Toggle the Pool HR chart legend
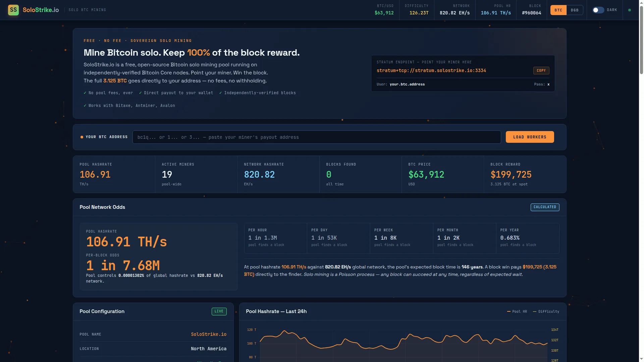Screen dimensions: 644x362 [x=517, y=312]
